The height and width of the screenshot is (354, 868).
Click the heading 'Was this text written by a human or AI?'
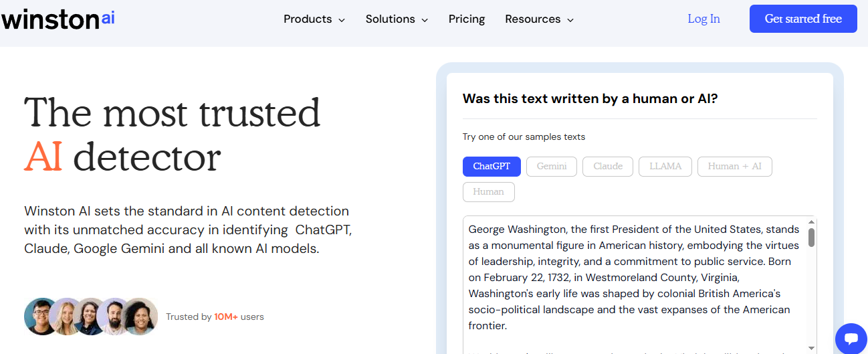(x=590, y=98)
